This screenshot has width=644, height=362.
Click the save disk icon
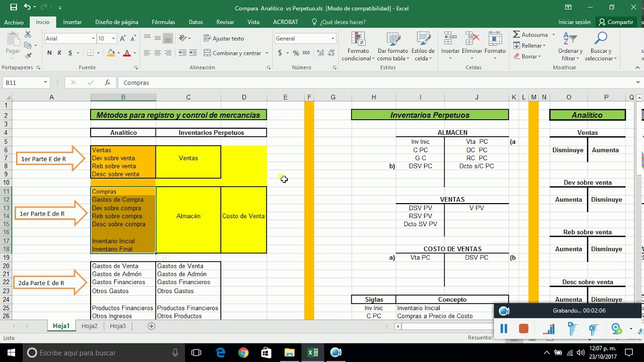pos(14,8)
